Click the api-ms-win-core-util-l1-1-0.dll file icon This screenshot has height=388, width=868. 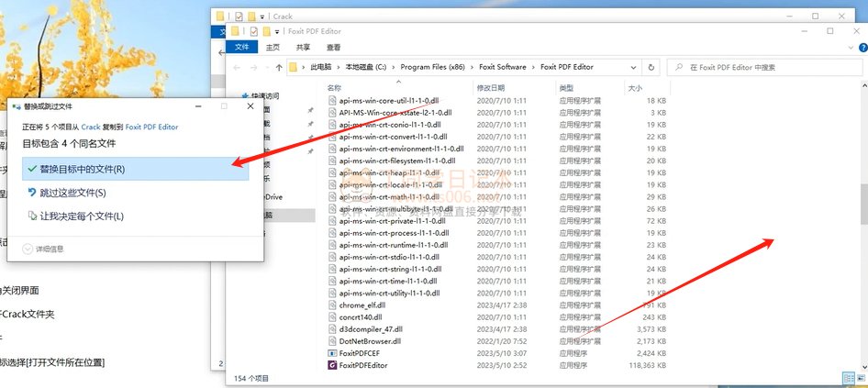[332, 101]
